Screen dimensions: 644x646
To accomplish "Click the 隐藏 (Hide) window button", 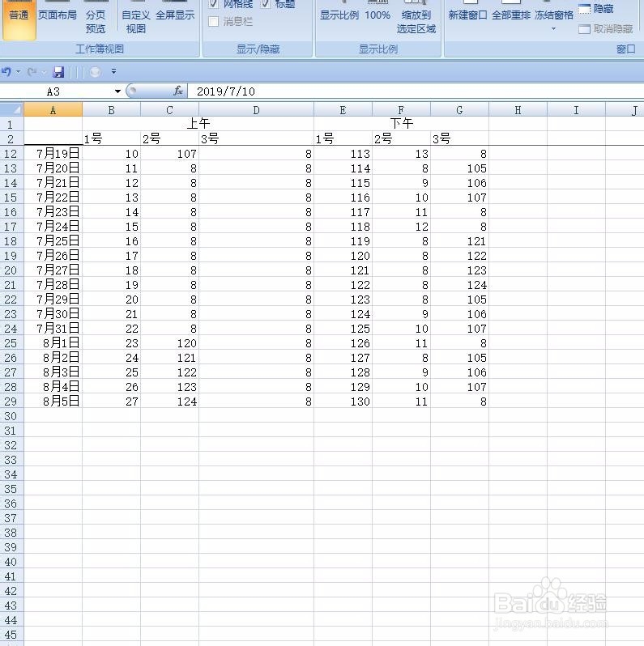I will coord(595,8).
